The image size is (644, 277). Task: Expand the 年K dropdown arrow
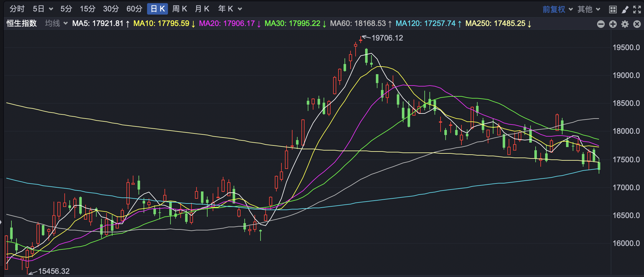(240, 9)
